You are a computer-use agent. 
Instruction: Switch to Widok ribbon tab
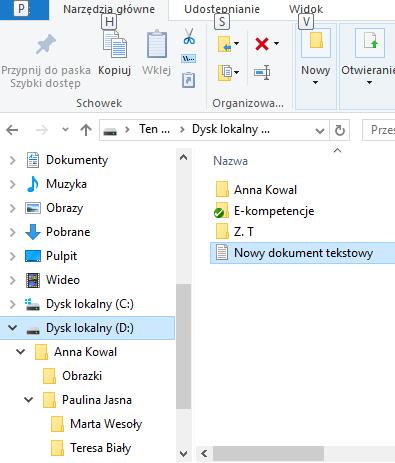306,9
